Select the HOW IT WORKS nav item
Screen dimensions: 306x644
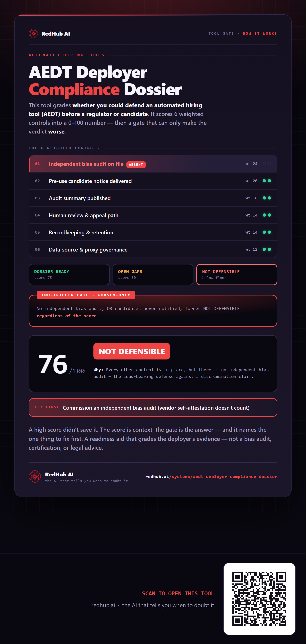(260, 34)
